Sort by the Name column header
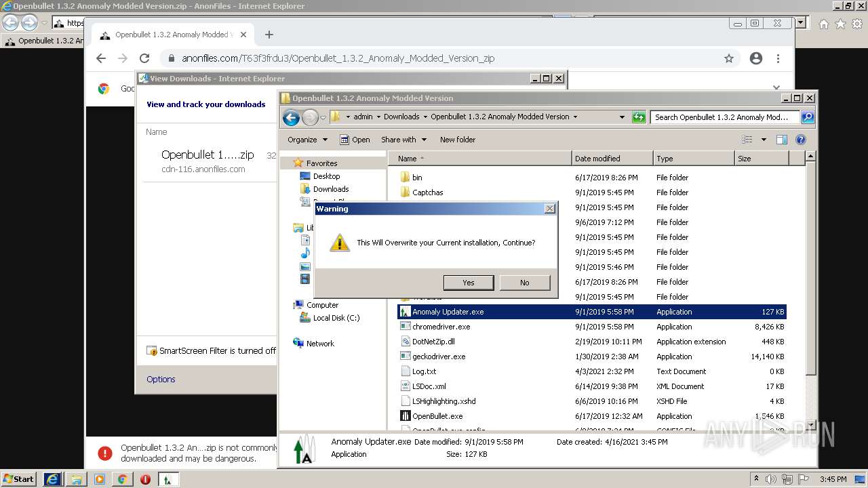Viewport: 868px width, 488px height. tap(480, 159)
